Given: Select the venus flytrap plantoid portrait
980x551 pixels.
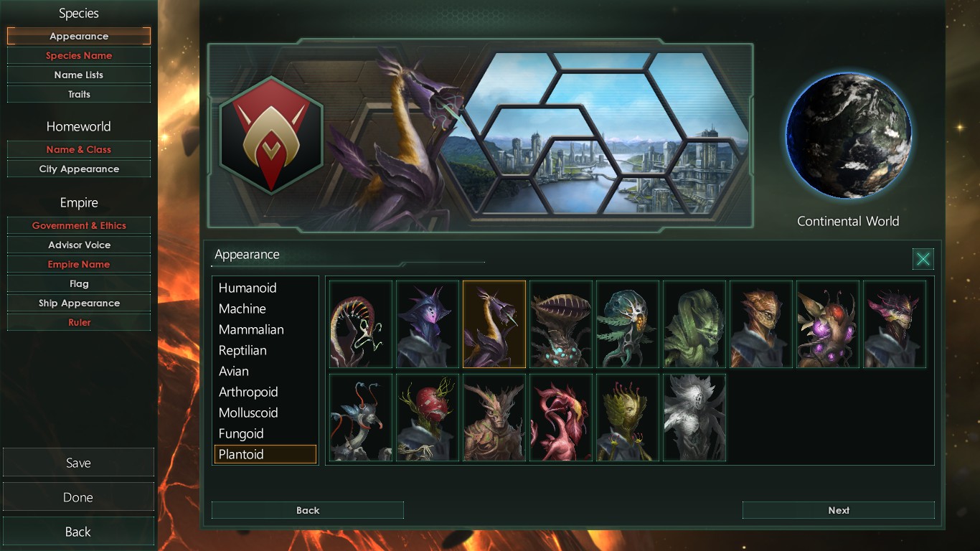Looking at the screenshot, I should point(561,324).
